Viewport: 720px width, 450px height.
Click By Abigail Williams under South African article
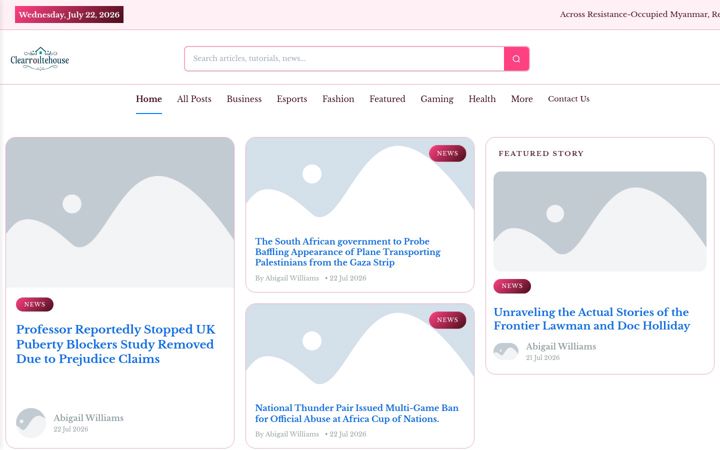[x=287, y=278]
